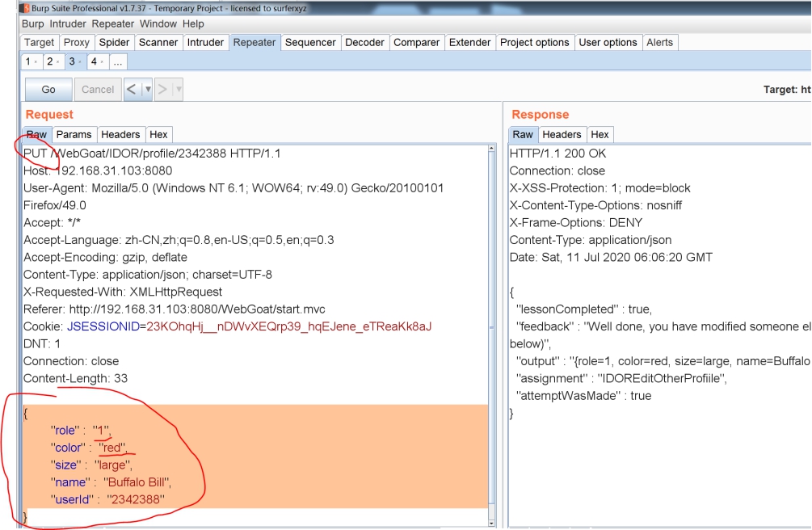The width and height of the screenshot is (812, 530).
Task: Click the "role" : "1" JSON line
Action: click(81, 431)
